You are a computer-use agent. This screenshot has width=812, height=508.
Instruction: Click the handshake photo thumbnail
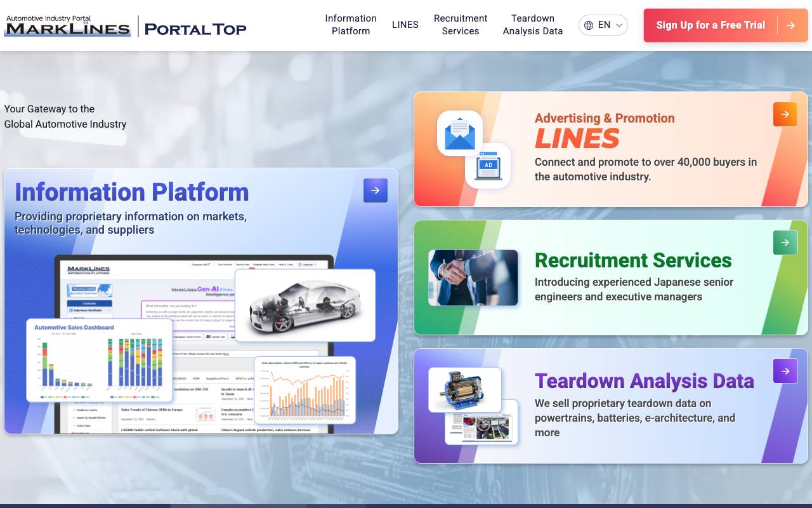[473, 277]
